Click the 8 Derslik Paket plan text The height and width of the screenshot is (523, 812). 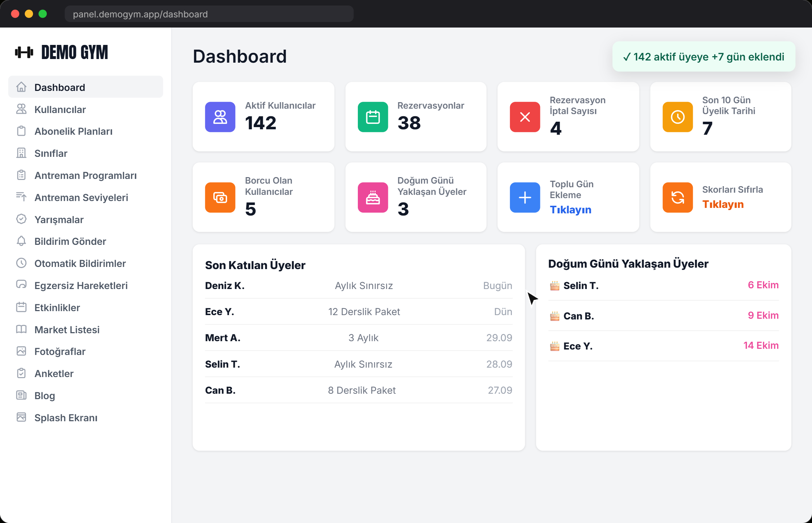coord(362,390)
